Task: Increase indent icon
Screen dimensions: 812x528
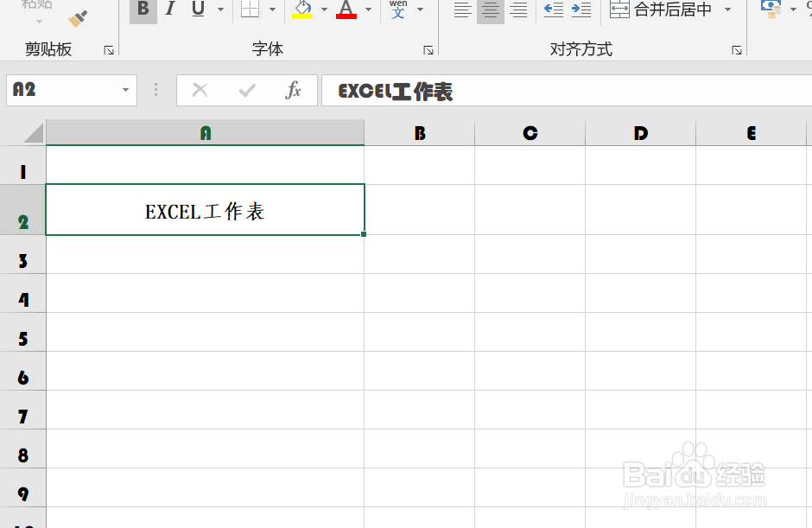Action: (x=581, y=10)
